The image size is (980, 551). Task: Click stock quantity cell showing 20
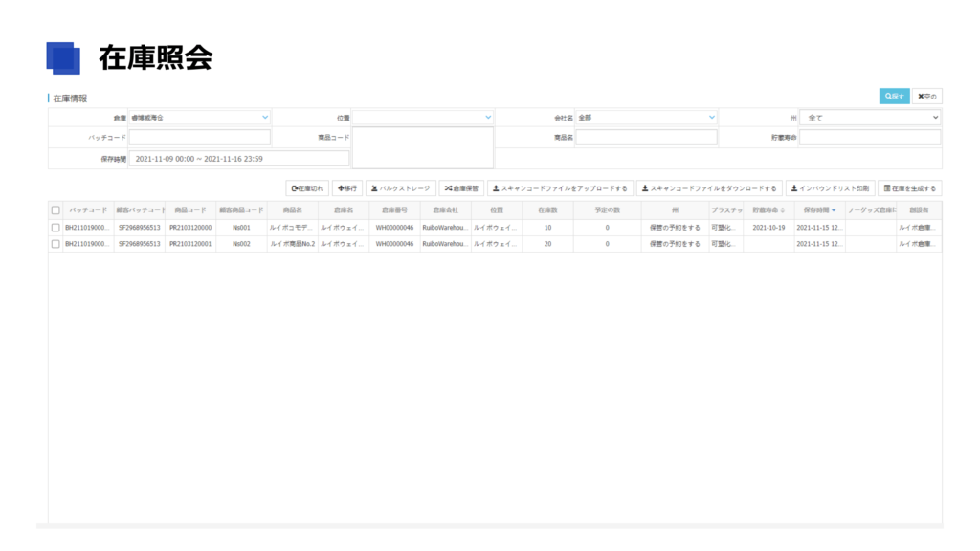pyautogui.click(x=547, y=244)
